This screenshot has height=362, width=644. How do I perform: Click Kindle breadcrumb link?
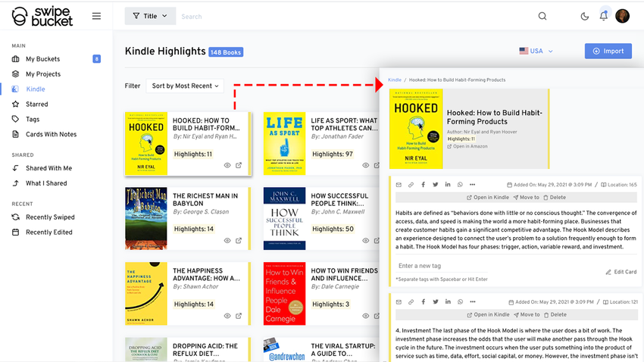coord(394,80)
